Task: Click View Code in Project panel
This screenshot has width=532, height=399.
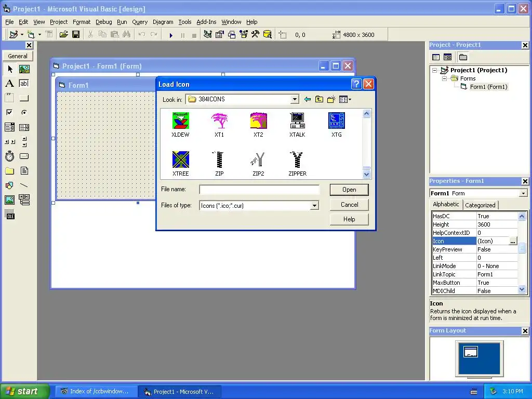Action: (436, 57)
